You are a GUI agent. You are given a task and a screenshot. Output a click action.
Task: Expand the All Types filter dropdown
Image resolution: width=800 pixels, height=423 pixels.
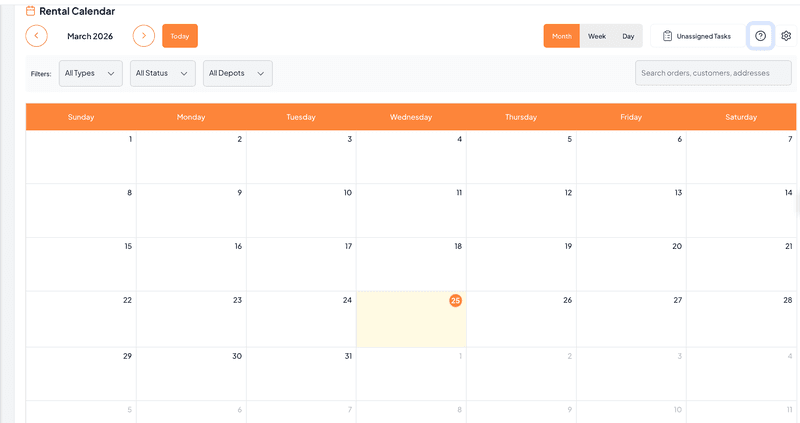[91, 73]
